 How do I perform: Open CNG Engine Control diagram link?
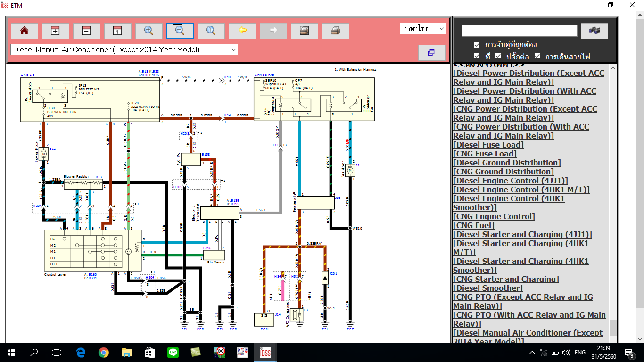click(494, 216)
